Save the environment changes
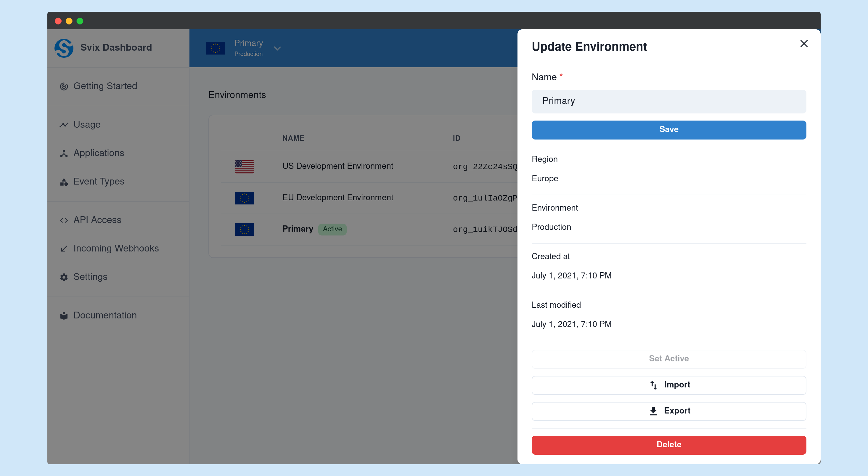The image size is (868, 476). click(x=668, y=129)
